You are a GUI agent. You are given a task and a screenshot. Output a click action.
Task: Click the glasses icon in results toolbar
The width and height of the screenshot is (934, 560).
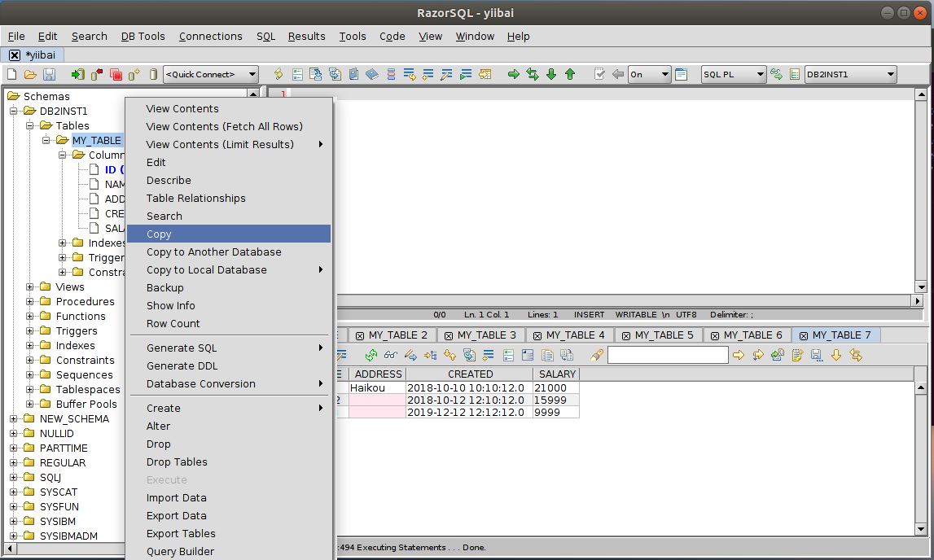[391, 355]
